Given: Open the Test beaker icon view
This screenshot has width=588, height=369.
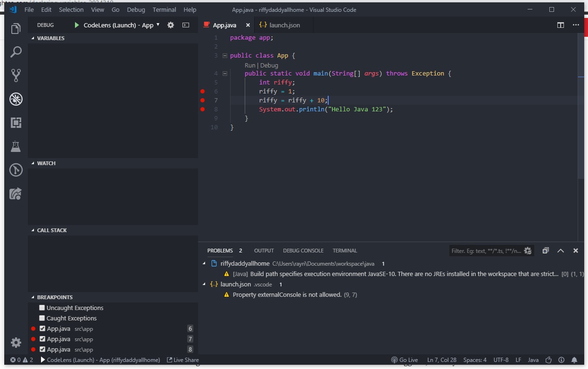Looking at the screenshot, I should point(16,146).
